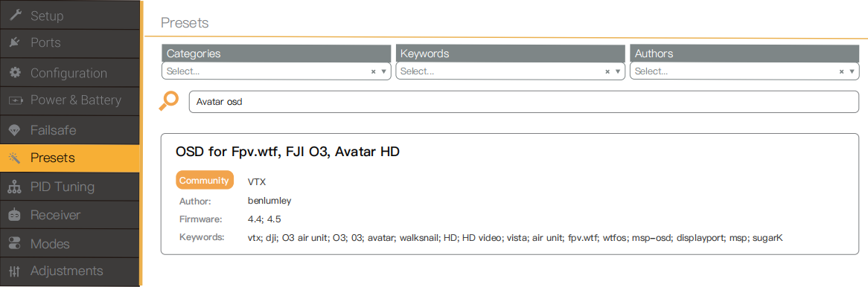Click the Ports plug icon

16,42
